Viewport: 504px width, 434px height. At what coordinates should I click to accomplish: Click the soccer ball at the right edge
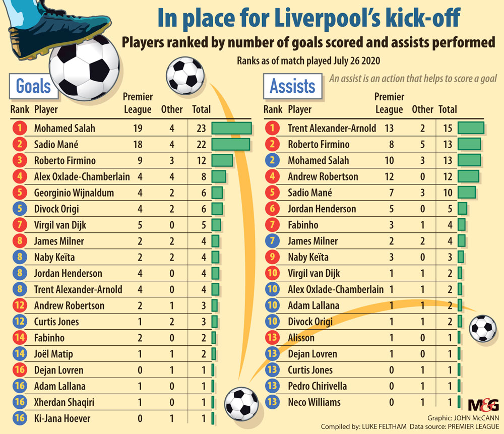[x=483, y=329]
